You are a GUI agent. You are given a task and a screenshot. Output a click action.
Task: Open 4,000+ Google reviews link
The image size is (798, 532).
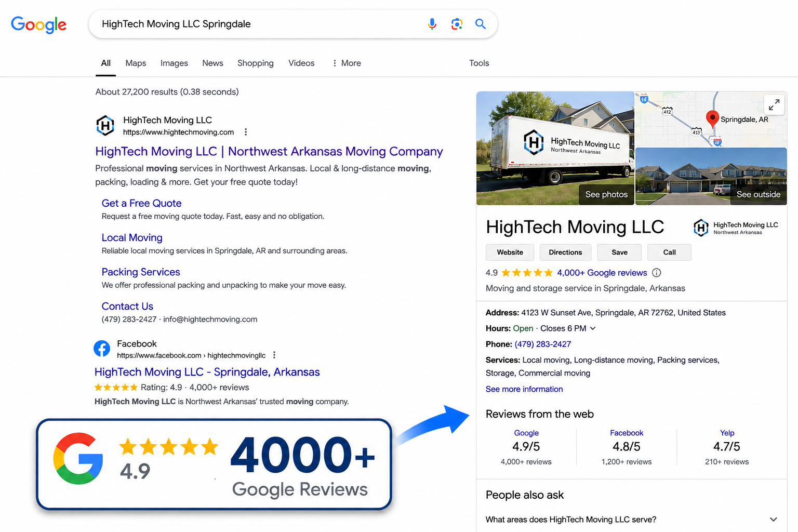(x=602, y=273)
